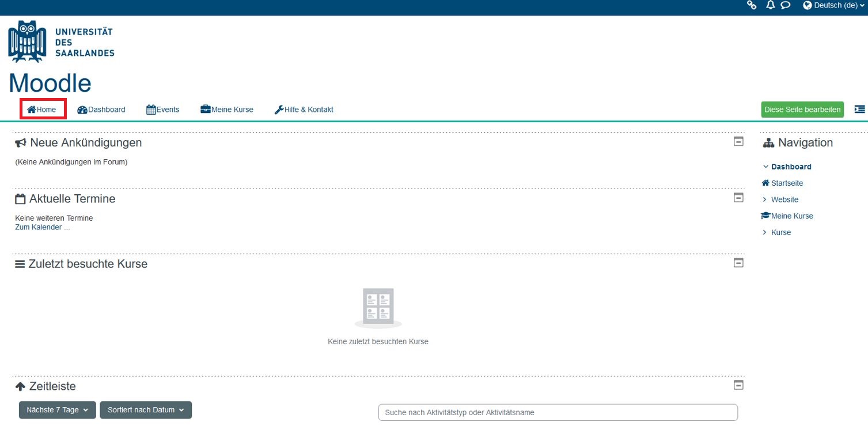Click the Moodle site title
The width and height of the screenshot is (868, 429).
pos(50,83)
